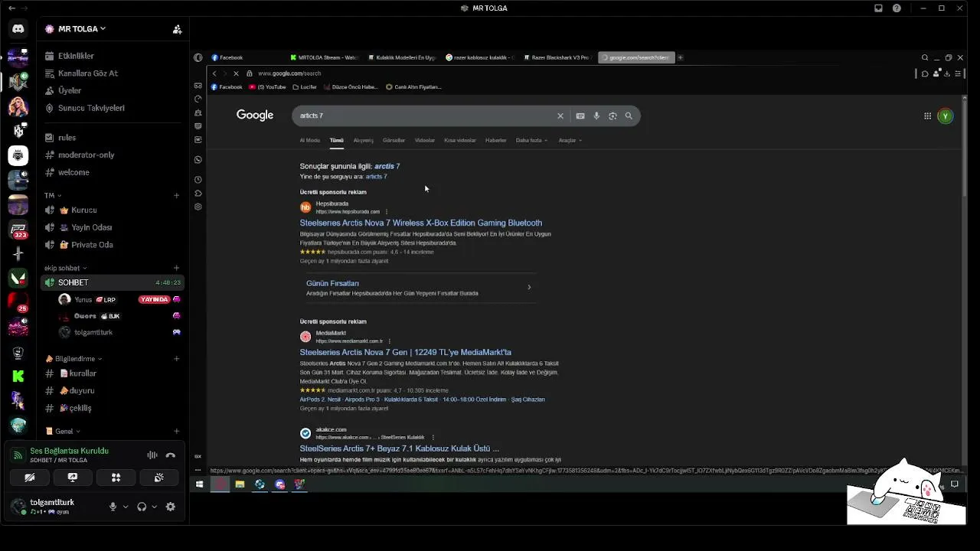The width and height of the screenshot is (980, 551).
Task: Open voice noise suppression waveform icon
Action: 152,455
